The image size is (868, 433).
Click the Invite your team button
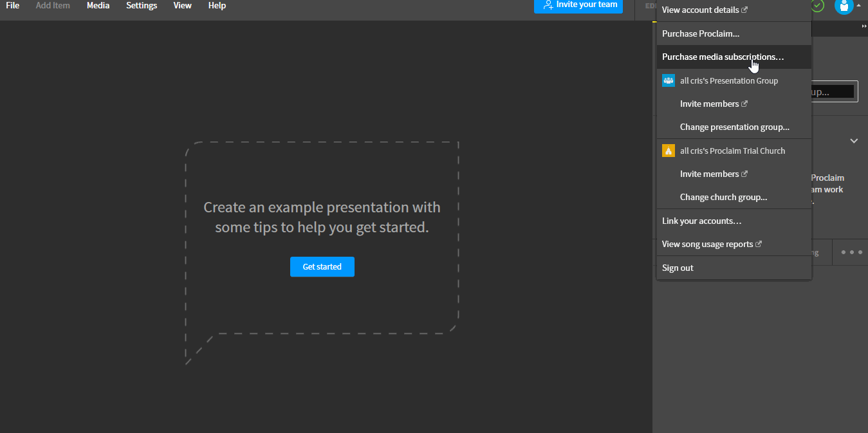coord(578,5)
